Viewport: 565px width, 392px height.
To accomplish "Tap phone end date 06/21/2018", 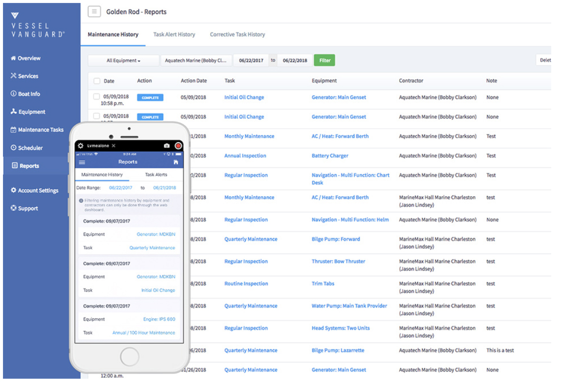I will point(165,188).
